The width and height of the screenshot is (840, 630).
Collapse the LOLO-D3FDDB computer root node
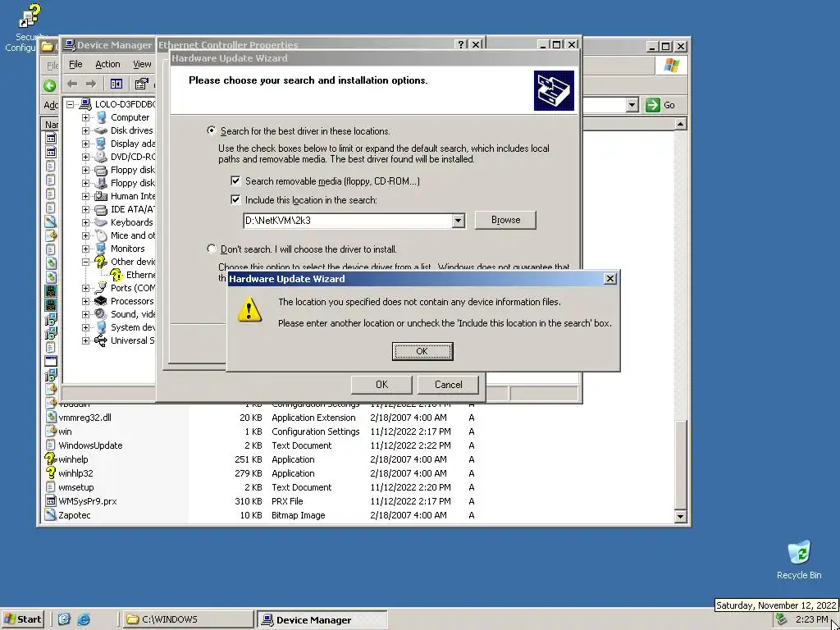coord(71,104)
